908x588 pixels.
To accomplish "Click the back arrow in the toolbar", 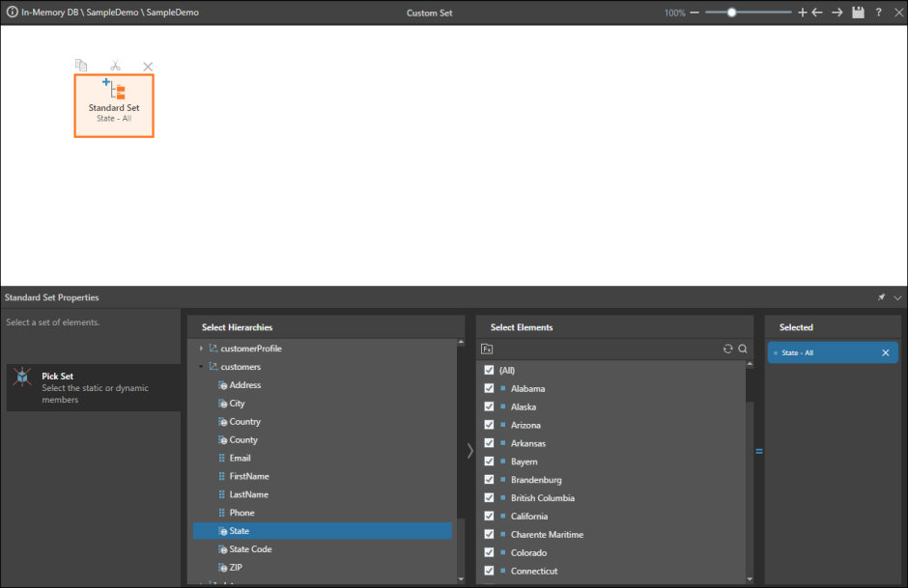I will click(817, 13).
